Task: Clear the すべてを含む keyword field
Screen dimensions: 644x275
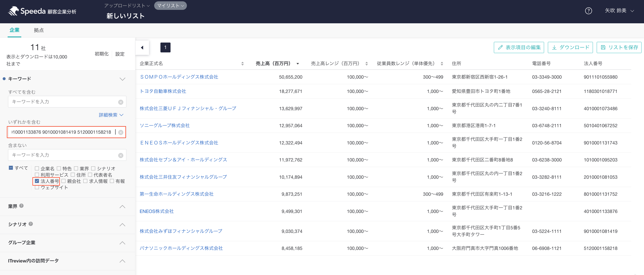Action: pyautogui.click(x=121, y=102)
